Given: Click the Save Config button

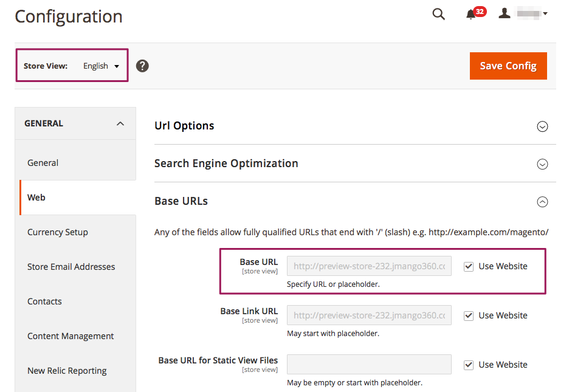Looking at the screenshot, I should pyautogui.click(x=508, y=66).
